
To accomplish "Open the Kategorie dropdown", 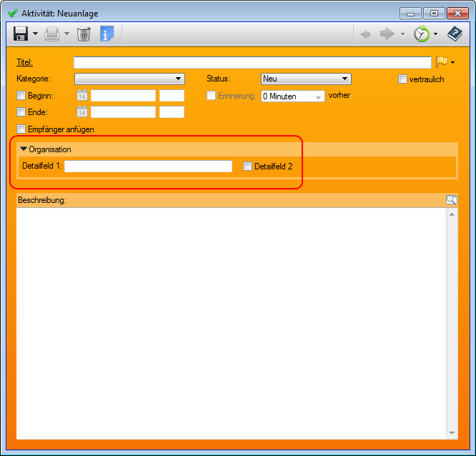I will coord(129,79).
